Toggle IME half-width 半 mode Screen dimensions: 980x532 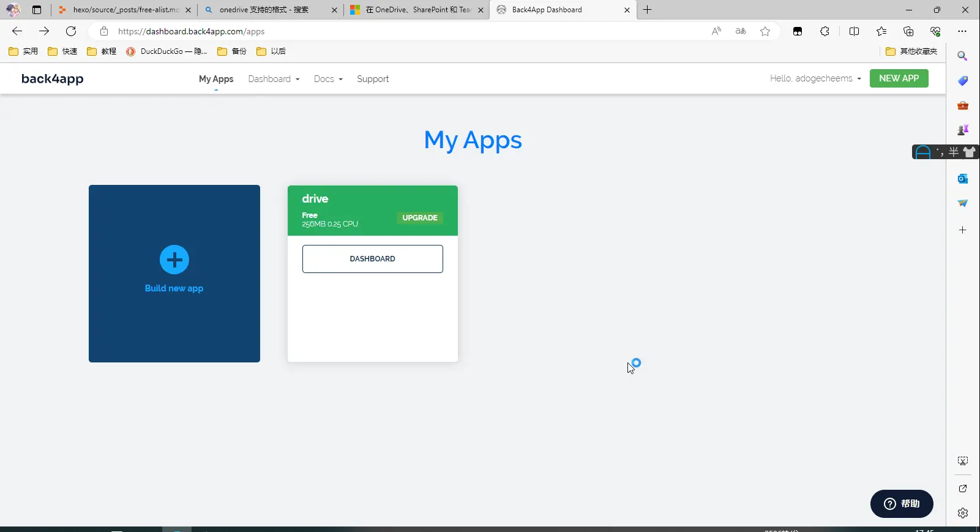tap(954, 152)
